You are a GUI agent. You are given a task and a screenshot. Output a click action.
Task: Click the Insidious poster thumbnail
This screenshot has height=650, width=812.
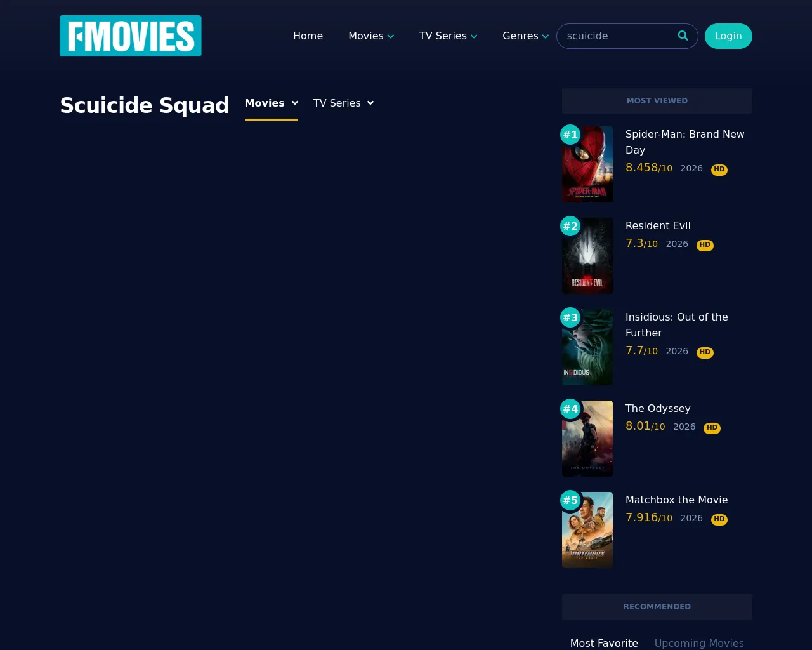[x=587, y=347]
